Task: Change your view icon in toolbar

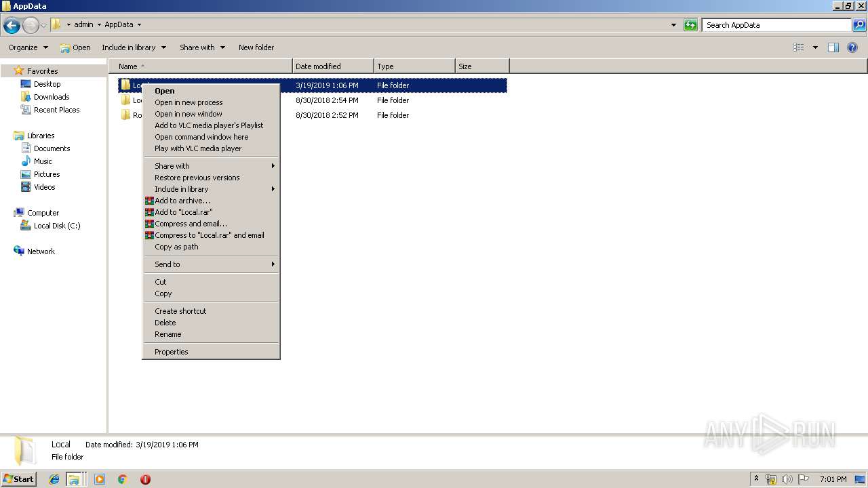Action: (x=799, y=47)
